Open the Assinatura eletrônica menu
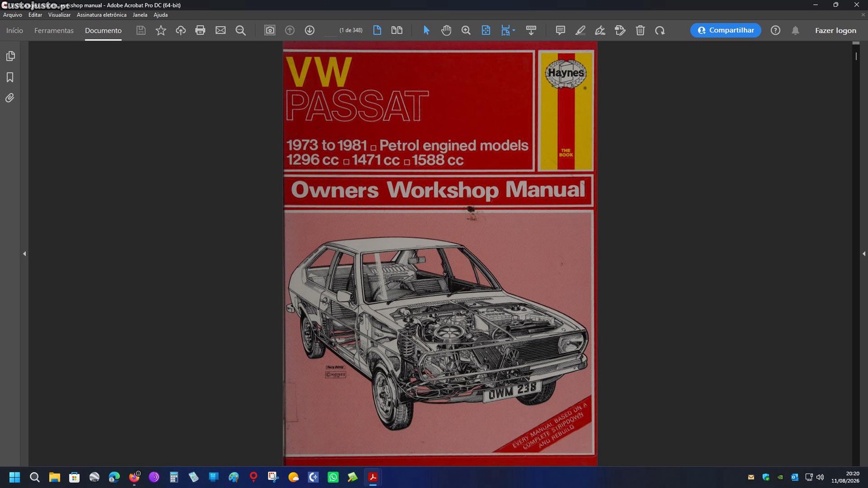868x488 pixels. click(x=101, y=15)
